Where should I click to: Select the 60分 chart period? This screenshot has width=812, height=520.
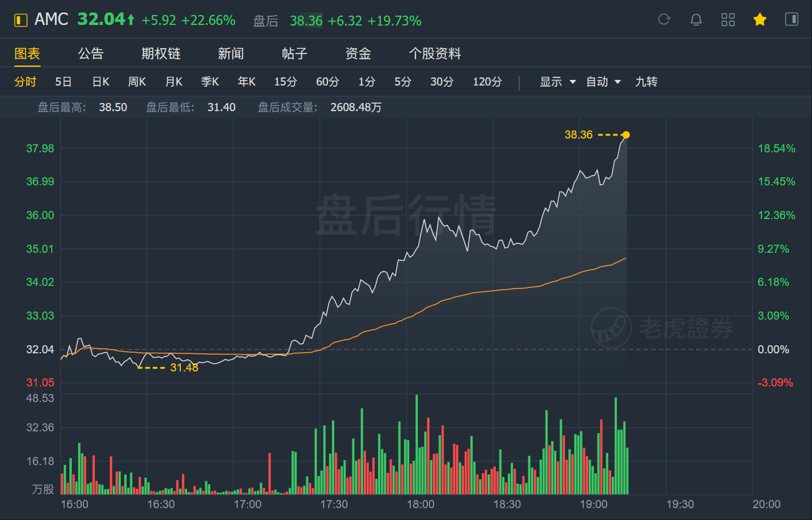pyautogui.click(x=327, y=82)
